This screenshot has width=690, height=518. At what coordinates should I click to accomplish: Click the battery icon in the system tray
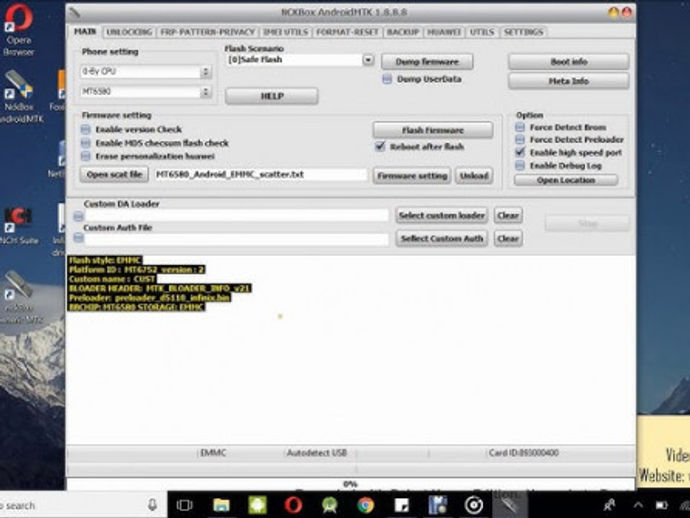point(661,505)
